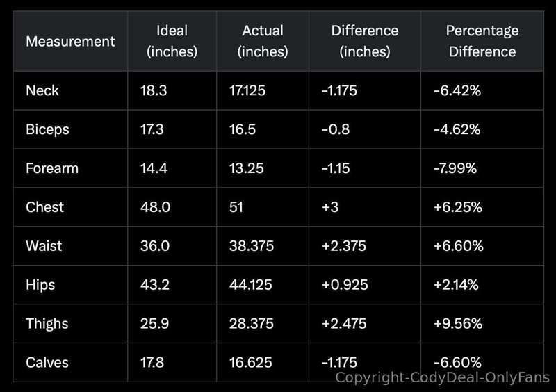This screenshot has height=392, width=556.
Task: Select the Difference (inches) header cell
Action: tap(365, 41)
